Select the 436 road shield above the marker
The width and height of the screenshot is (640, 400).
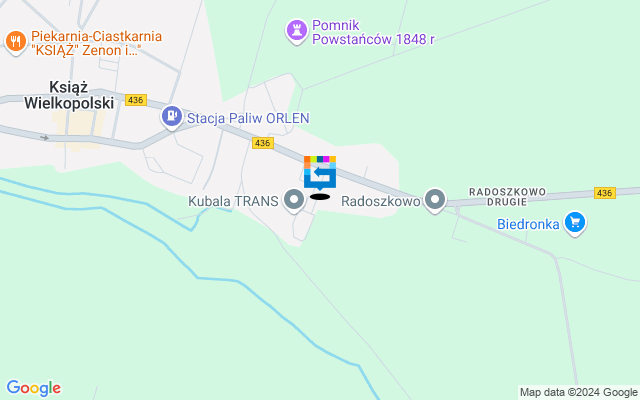coord(262,143)
